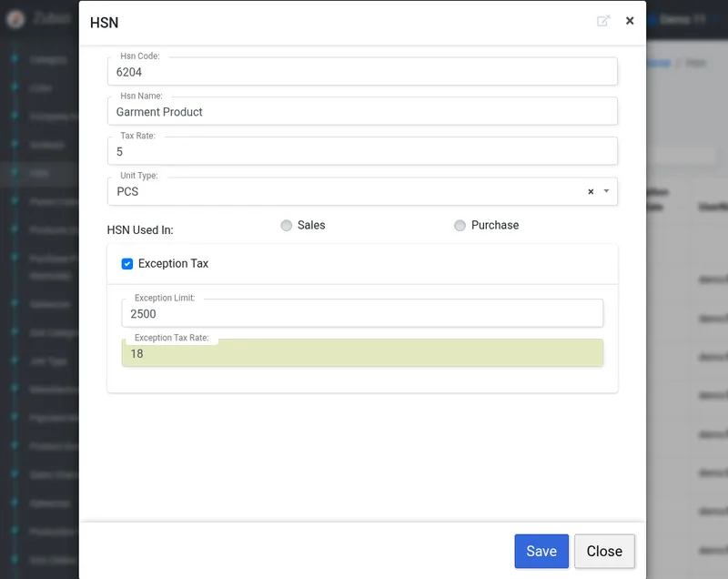Go to Category in the sidebar menu
The image size is (728, 579).
point(47,60)
